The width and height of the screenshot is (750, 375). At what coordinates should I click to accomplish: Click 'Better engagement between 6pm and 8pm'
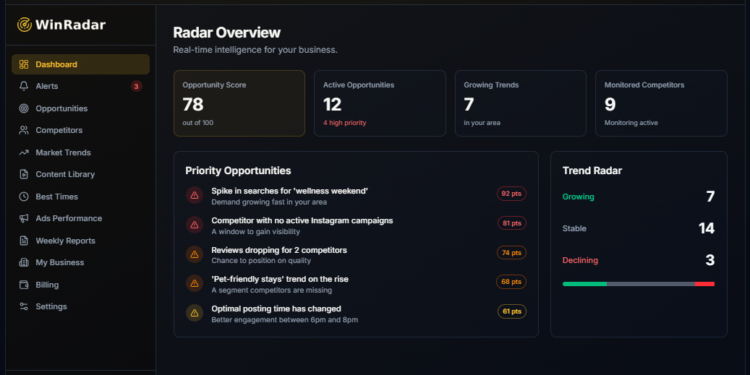click(285, 320)
